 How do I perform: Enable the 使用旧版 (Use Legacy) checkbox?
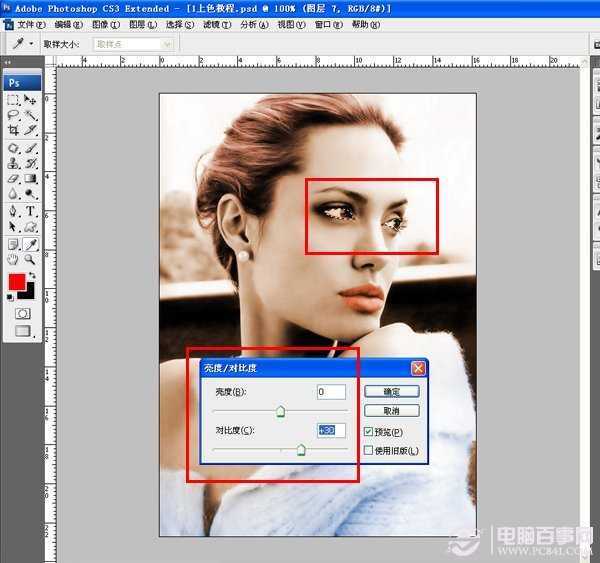coord(368,451)
